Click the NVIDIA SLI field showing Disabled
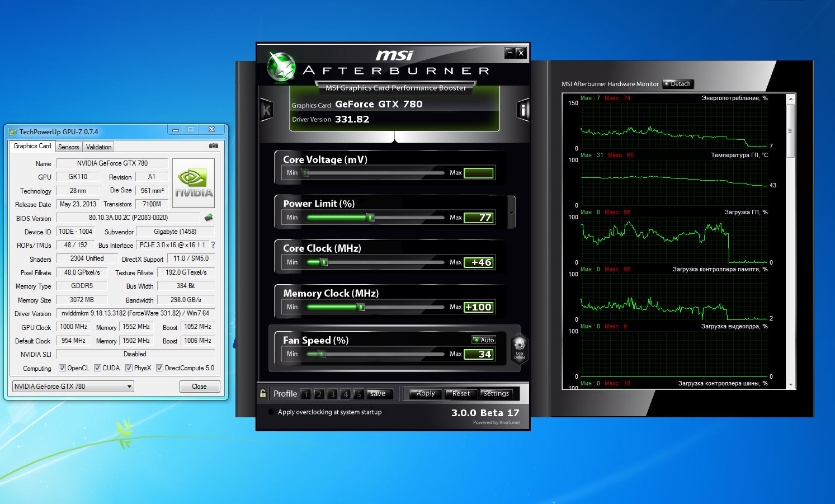This screenshot has width=835, height=504. (135, 354)
